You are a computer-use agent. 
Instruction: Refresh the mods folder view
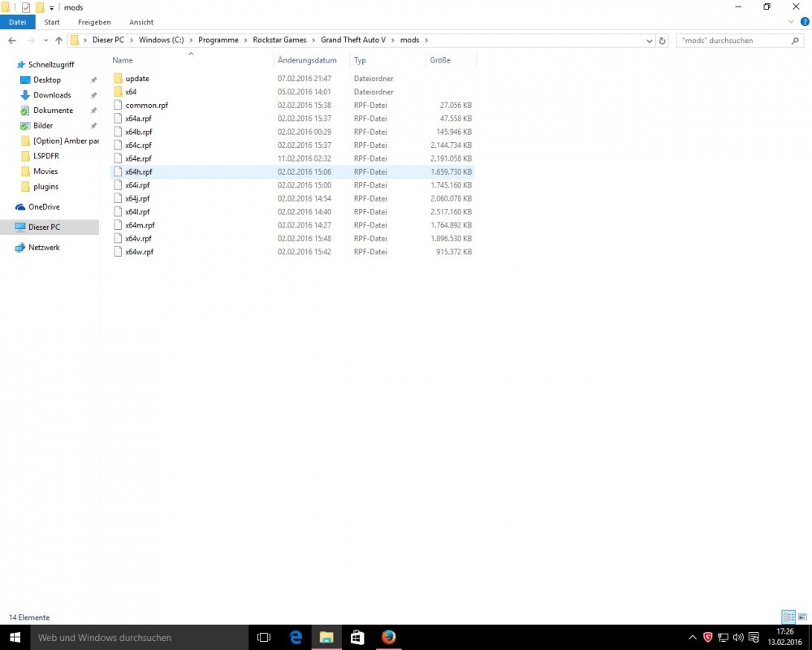[x=662, y=41]
